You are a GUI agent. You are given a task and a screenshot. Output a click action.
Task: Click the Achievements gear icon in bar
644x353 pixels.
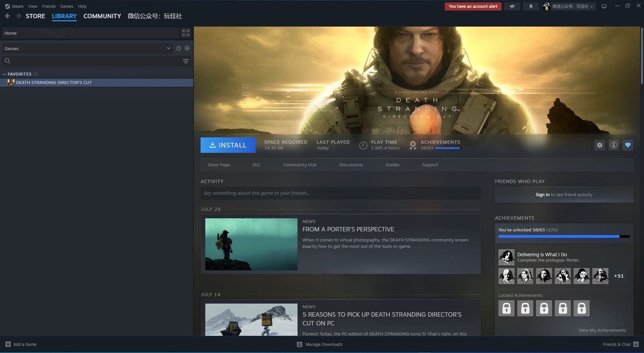tap(413, 146)
